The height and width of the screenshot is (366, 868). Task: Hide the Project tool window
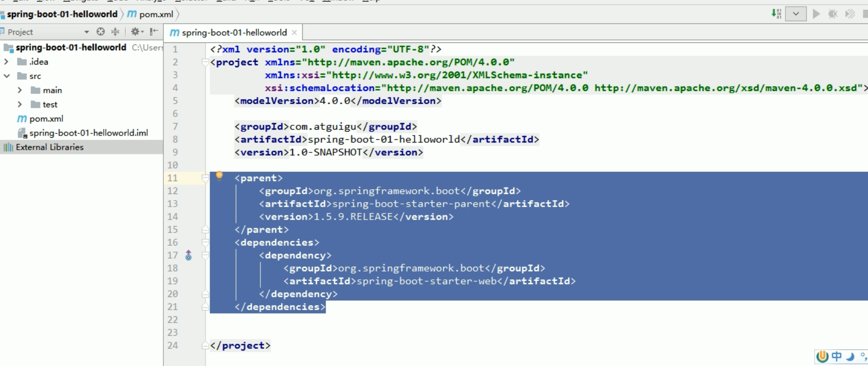[x=154, y=32]
